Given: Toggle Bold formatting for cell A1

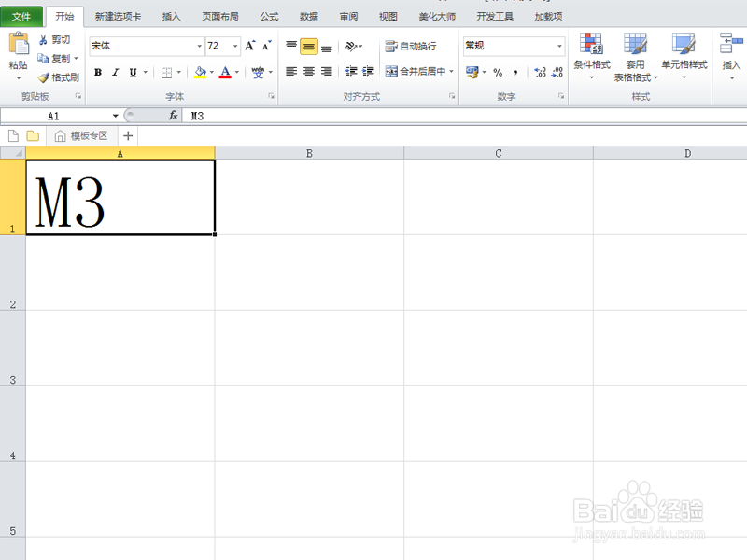Looking at the screenshot, I should [97, 72].
